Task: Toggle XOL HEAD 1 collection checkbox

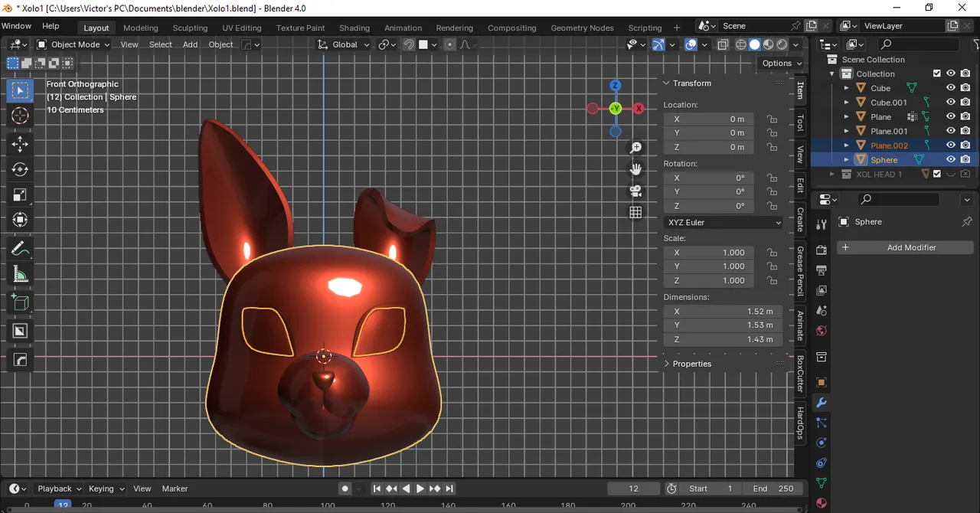Action: coord(936,174)
